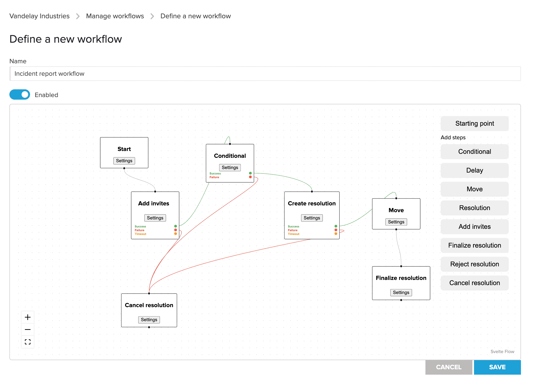This screenshot has height=392, width=543.
Task: Select Starting point in the sidebar
Action: (x=474, y=123)
